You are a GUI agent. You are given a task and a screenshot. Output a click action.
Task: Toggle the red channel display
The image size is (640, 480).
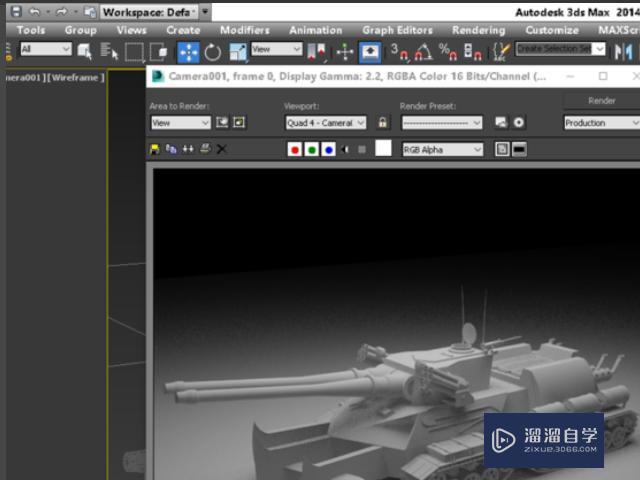pyautogui.click(x=294, y=149)
